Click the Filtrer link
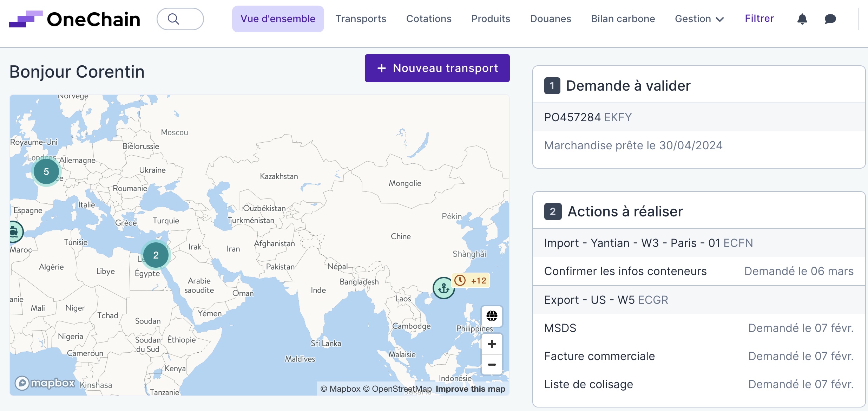 tap(759, 19)
